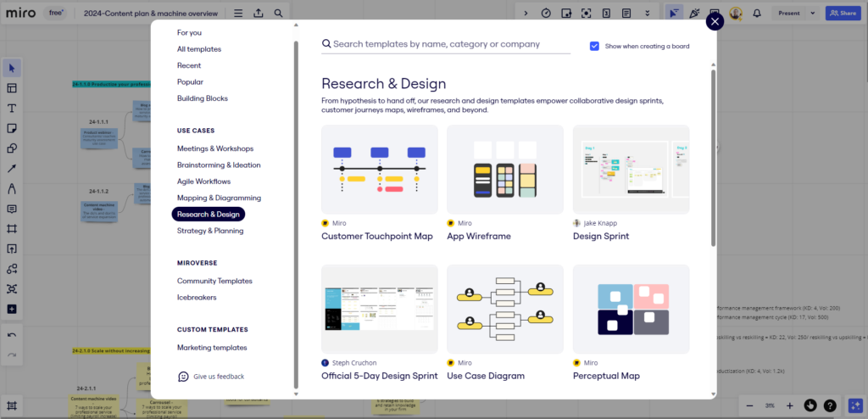This screenshot has height=419, width=868.
Task: Expand collapsed toolbar with right chevron
Action: (x=526, y=14)
